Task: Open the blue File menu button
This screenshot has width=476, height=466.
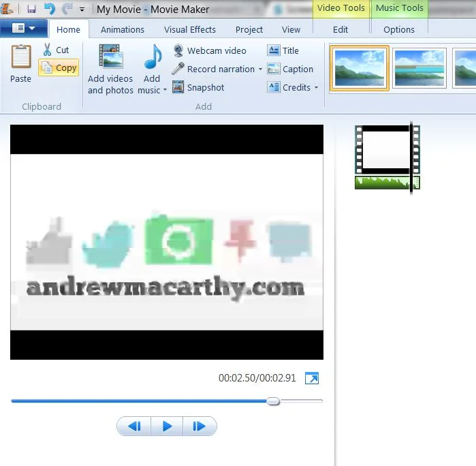Action: coord(24,29)
